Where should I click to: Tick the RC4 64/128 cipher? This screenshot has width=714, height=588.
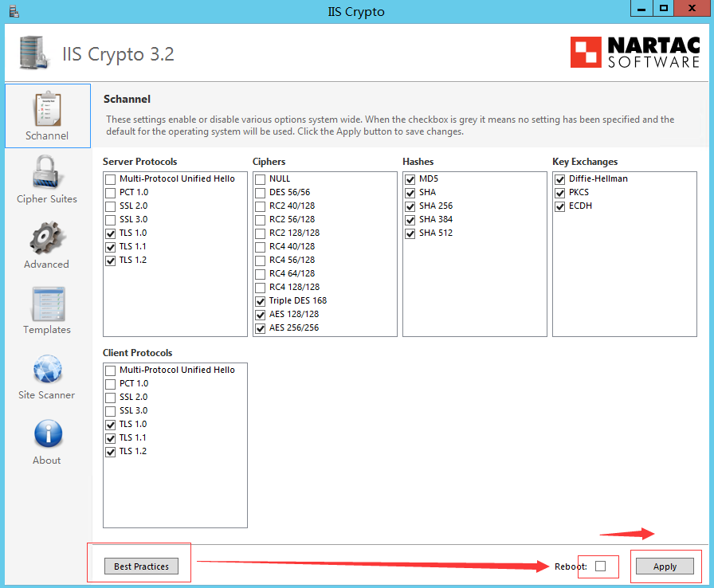tap(260, 274)
